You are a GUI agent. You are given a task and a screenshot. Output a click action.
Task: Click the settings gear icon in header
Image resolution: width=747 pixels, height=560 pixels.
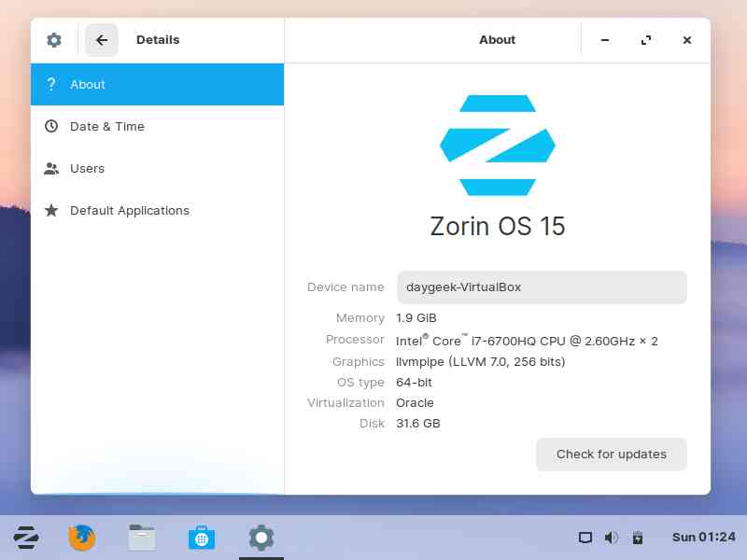pos(54,40)
